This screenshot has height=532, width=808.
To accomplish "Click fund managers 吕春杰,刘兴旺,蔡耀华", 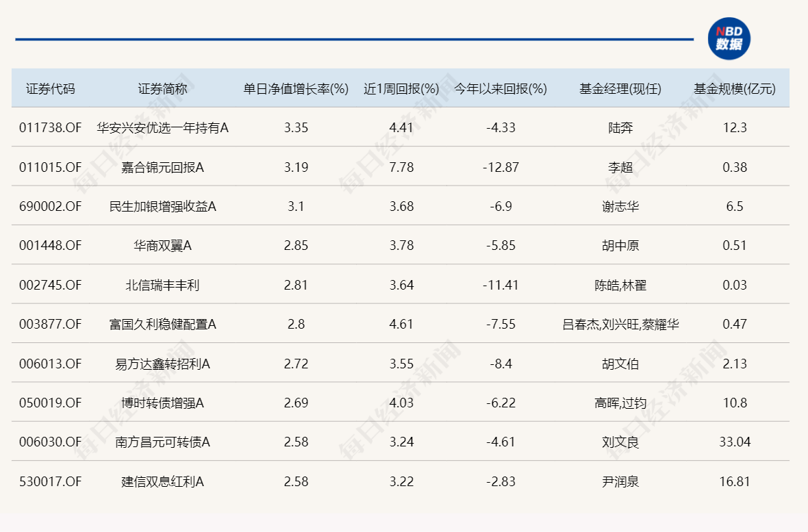I will pyautogui.click(x=620, y=325).
